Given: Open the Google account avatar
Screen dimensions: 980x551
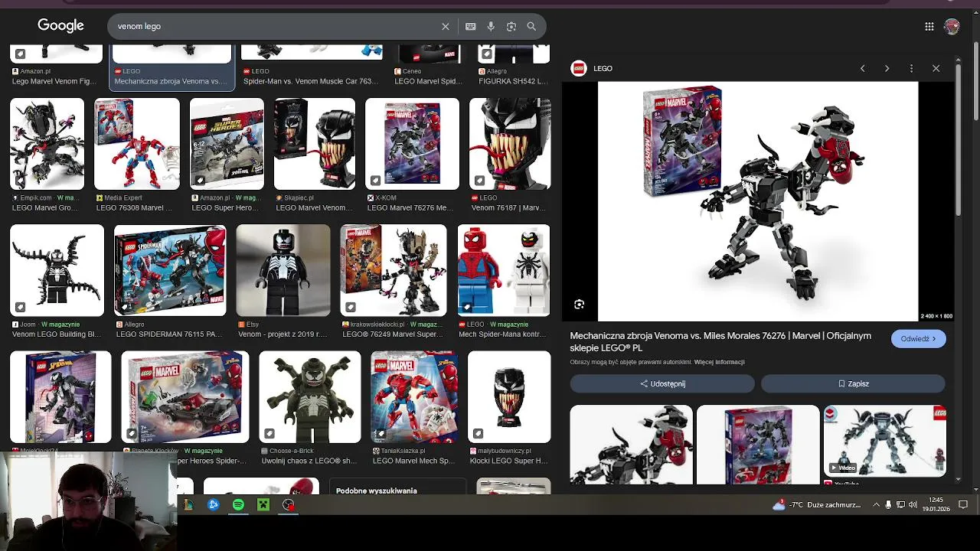Looking at the screenshot, I should click(952, 26).
